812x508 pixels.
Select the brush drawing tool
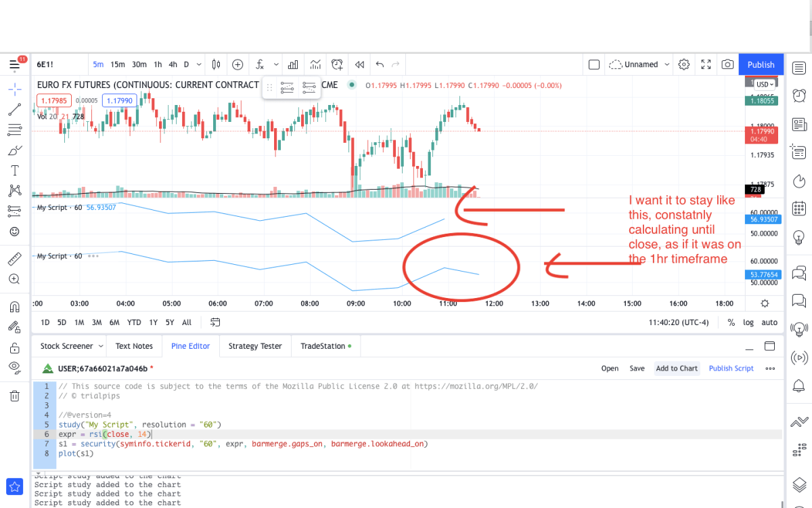14,150
